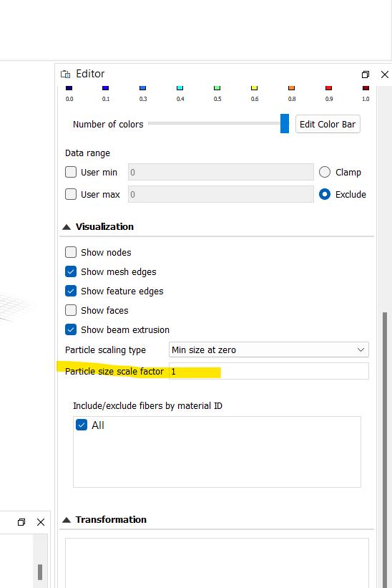Image resolution: width=392 pixels, height=588 pixels.
Task: Open the Particle scaling type dropdown
Action: 268,350
